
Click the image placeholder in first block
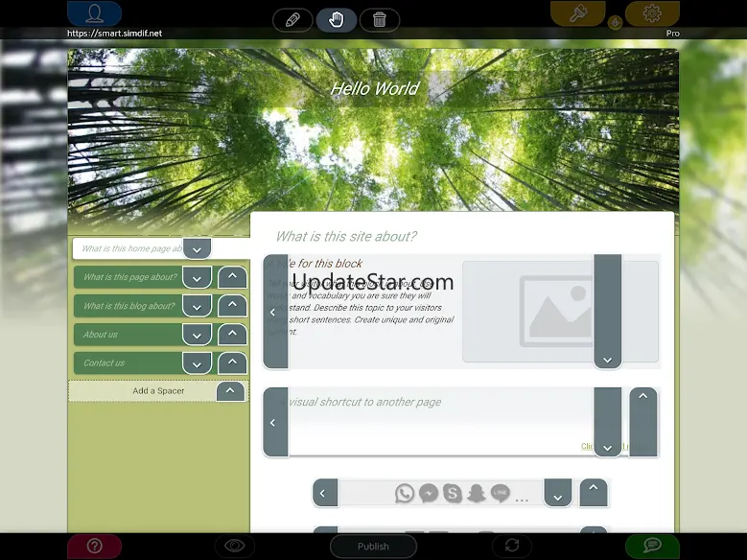click(560, 312)
